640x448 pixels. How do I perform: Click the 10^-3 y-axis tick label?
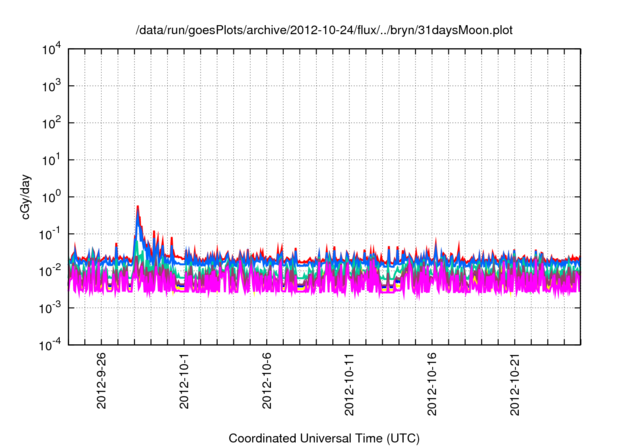click(49, 307)
